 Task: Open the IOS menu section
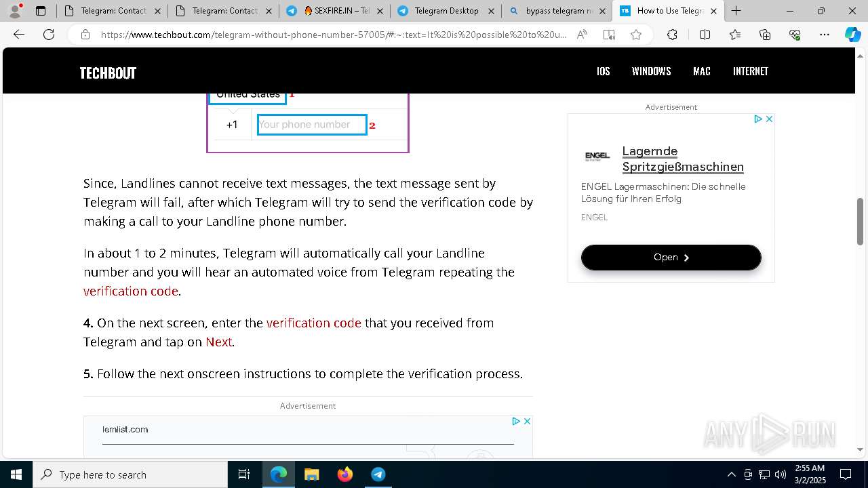(604, 71)
